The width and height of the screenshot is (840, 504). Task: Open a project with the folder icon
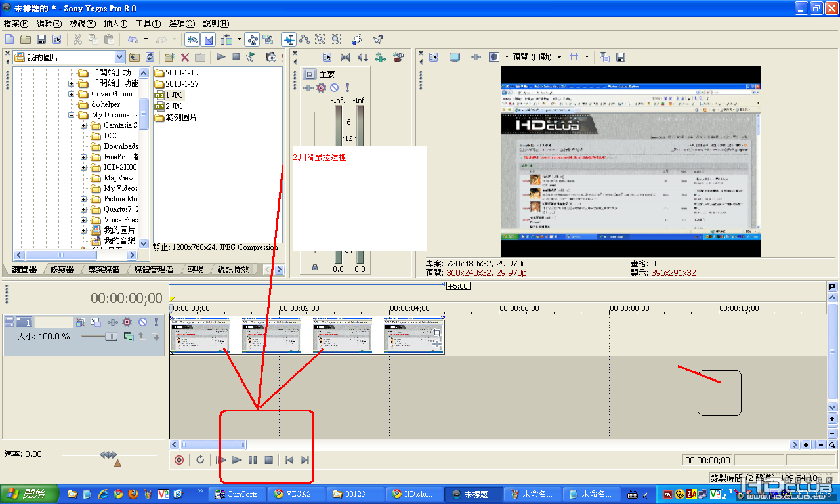click(25, 39)
